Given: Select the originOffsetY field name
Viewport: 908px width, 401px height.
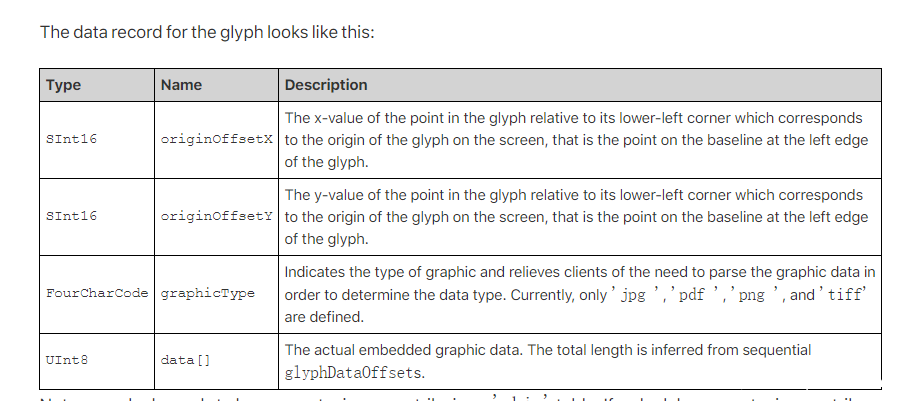Looking at the screenshot, I should coord(217,216).
